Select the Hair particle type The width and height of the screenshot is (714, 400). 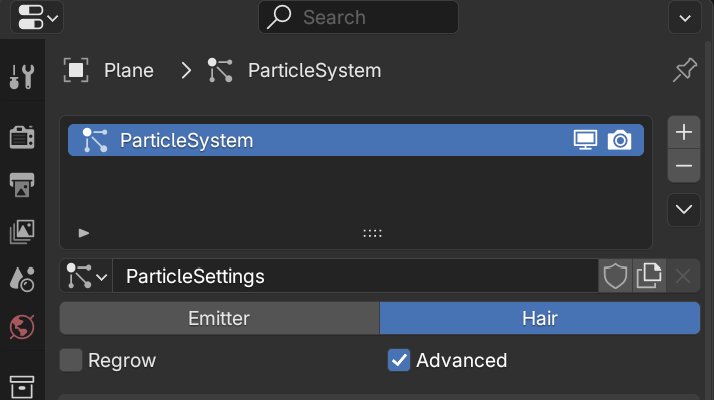(x=540, y=318)
